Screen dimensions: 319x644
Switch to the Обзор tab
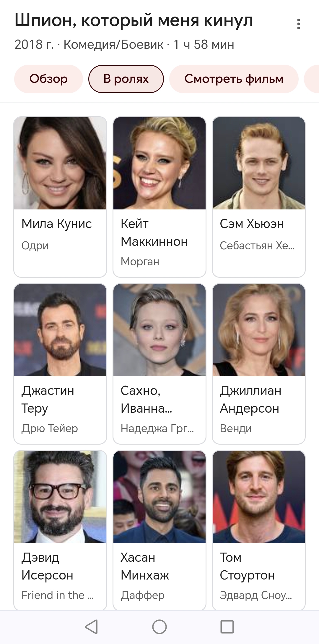48,79
